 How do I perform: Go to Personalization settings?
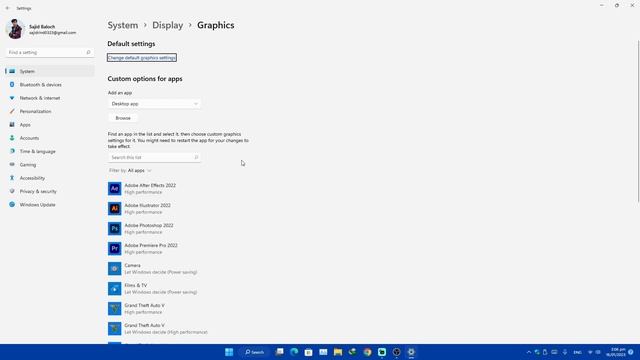point(50,111)
